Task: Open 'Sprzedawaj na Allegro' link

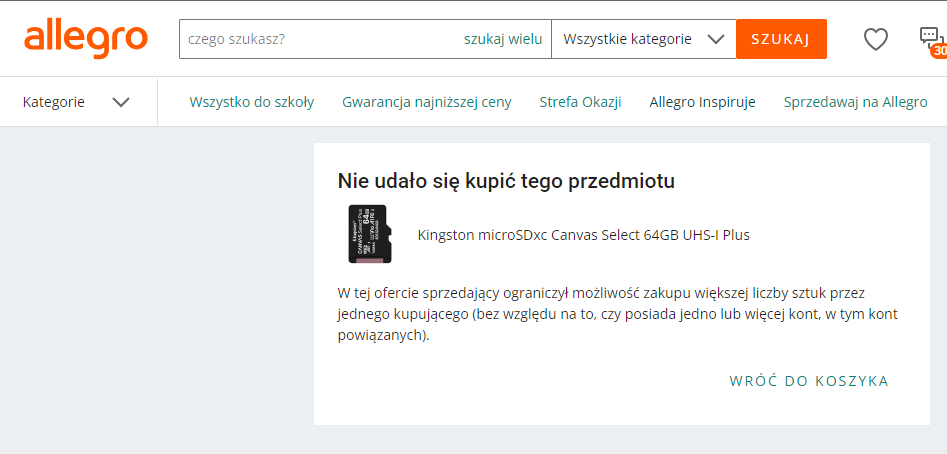Action: point(855,102)
